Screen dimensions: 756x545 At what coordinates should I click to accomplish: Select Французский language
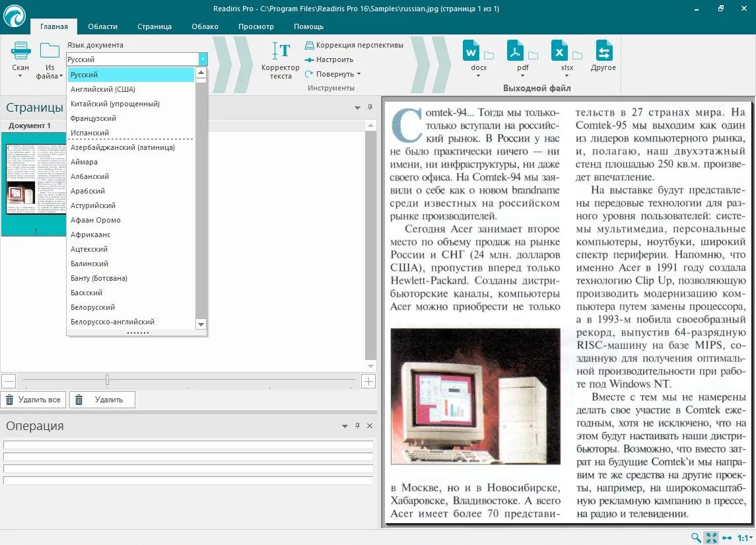pos(131,118)
